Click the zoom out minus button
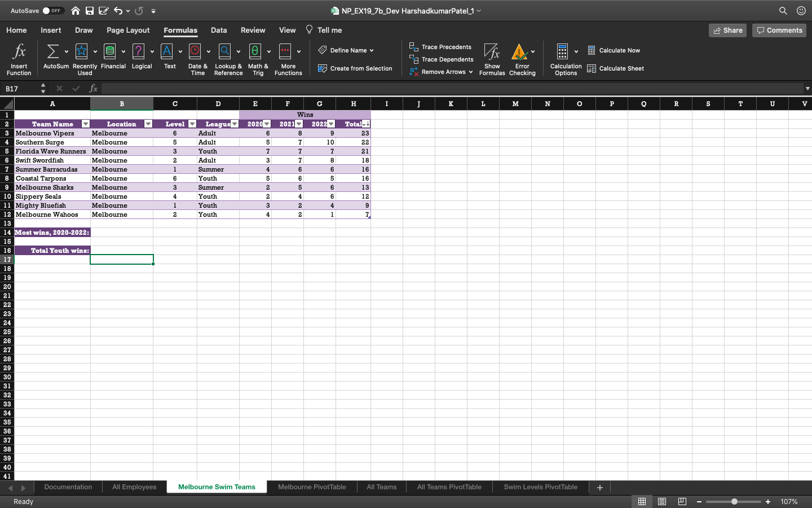Screen dimensions: 812x508 tap(699, 502)
